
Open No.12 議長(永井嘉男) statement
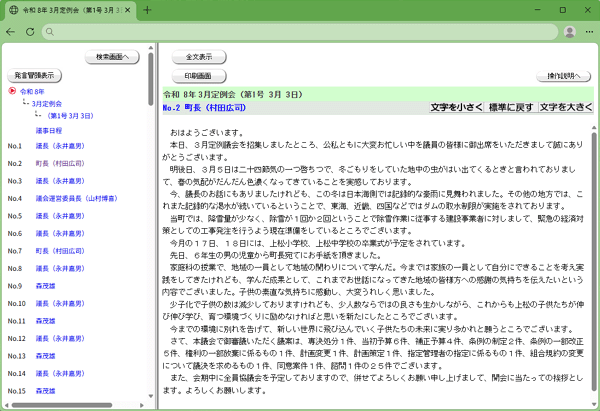point(60,339)
